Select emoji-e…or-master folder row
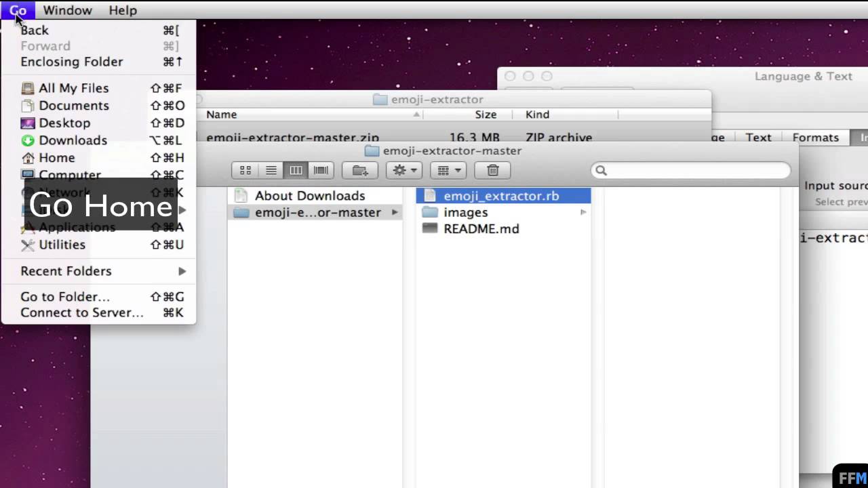Screen dimensions: 868x488 pyautogui.click(x=315, y=212)
